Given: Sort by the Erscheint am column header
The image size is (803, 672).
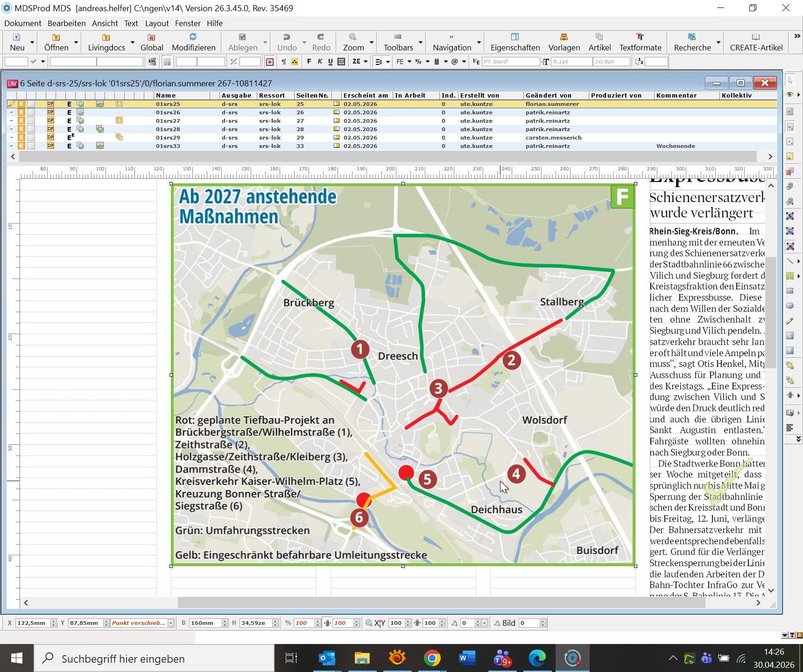Looking at the screenshot, I should (x=366, y=96).
